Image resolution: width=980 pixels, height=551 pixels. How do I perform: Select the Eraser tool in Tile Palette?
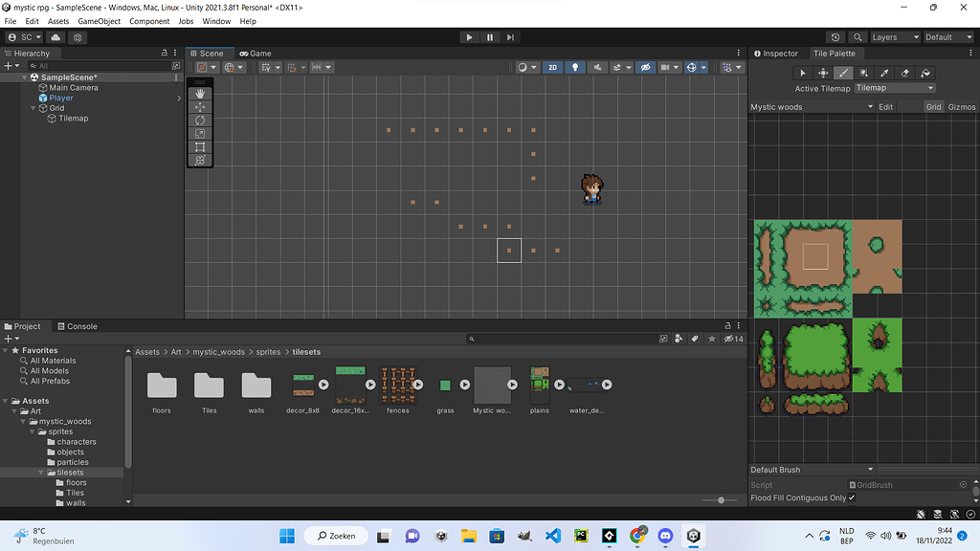(905, 73)
